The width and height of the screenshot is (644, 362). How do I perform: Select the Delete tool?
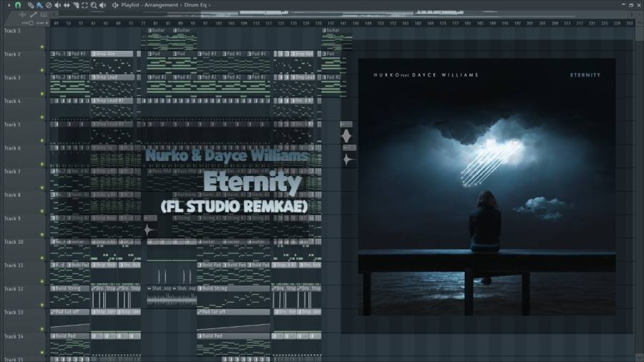click(x=49, y=5)
